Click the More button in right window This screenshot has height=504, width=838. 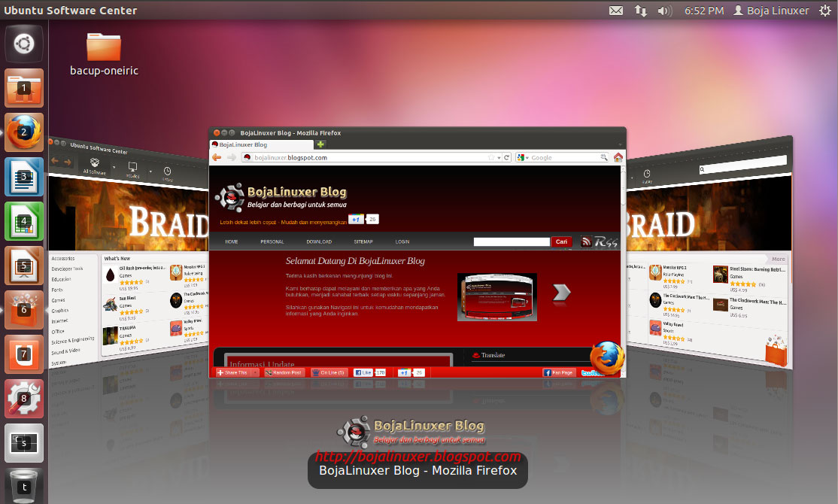coord(778,259)
